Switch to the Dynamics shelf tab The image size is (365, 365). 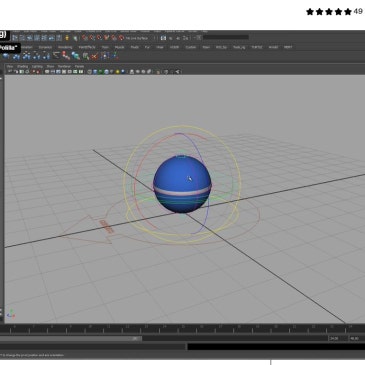point(45,47)
